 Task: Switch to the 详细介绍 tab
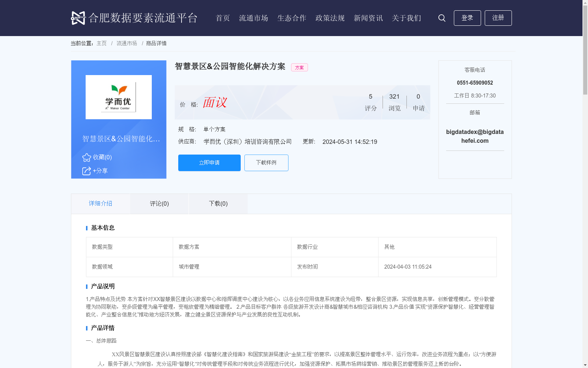coord(100,204)
